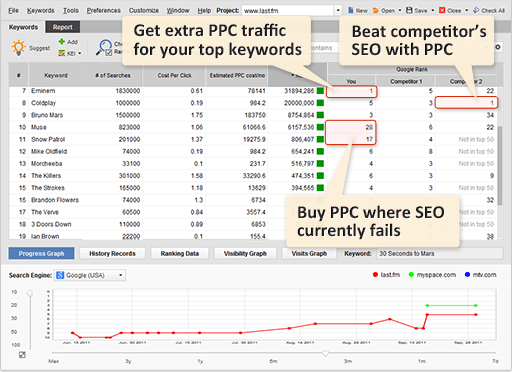Set the graph range to Max
This screenshot has width=512, height=372.
pos(54,361)
